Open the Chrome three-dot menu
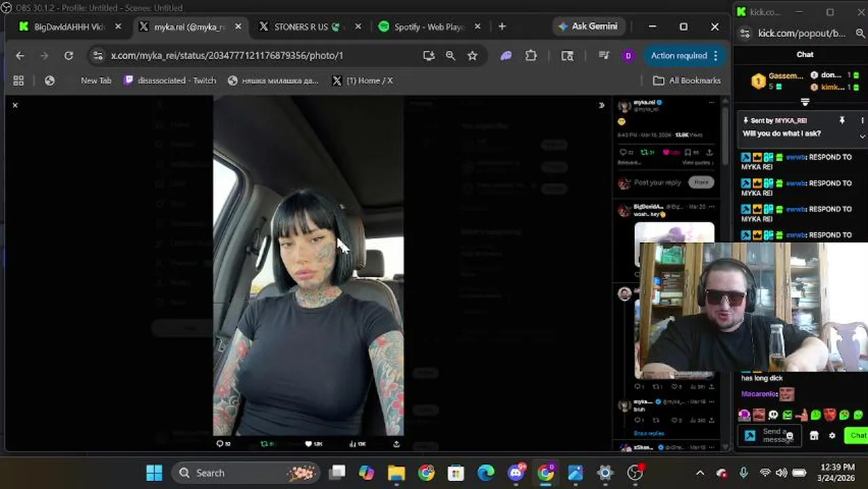This screenshot has height=489, width=868. pyautogui.click(x=715, y=56)
